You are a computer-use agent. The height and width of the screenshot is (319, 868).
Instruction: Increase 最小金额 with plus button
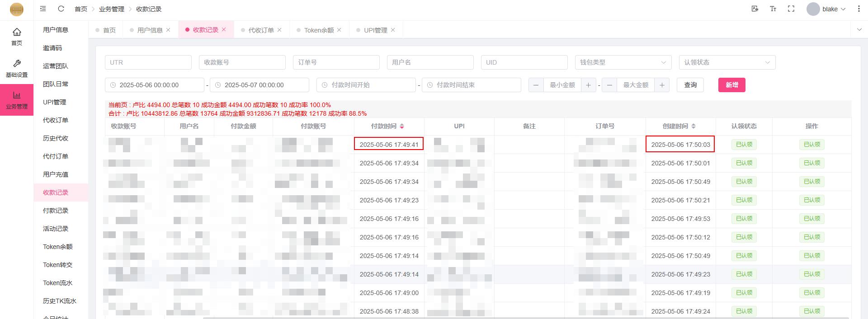588,85
